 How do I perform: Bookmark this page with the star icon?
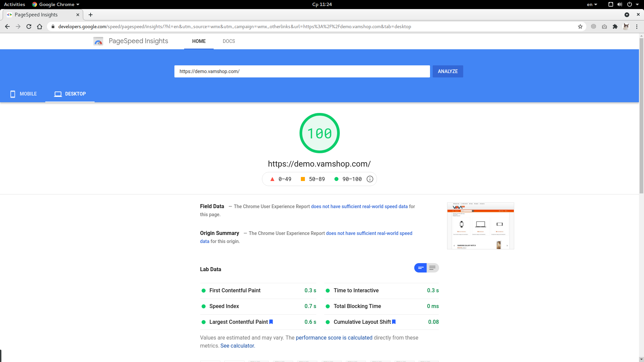click(x=580, y=26)
